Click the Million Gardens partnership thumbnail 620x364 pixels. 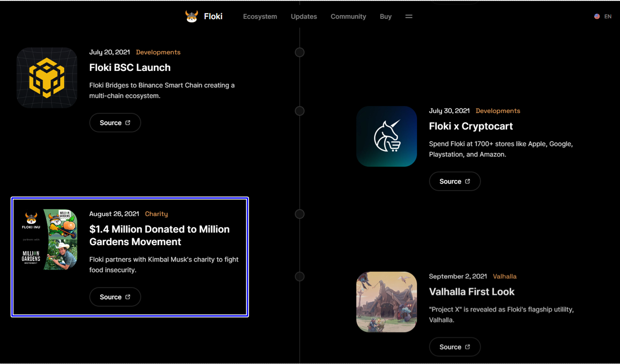point(47,240)
